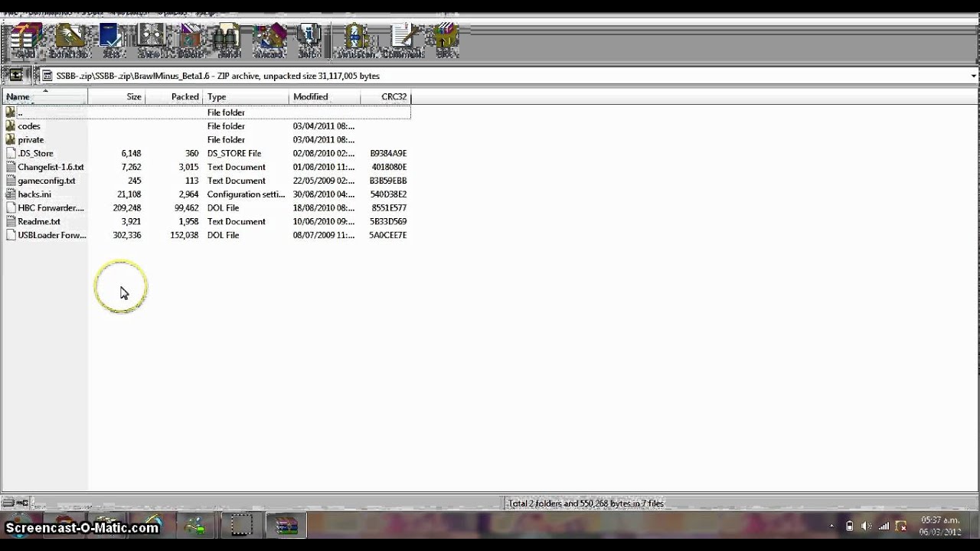Click the status bar totals text
The width and height of the screenshot is (980, 551).
586,504
